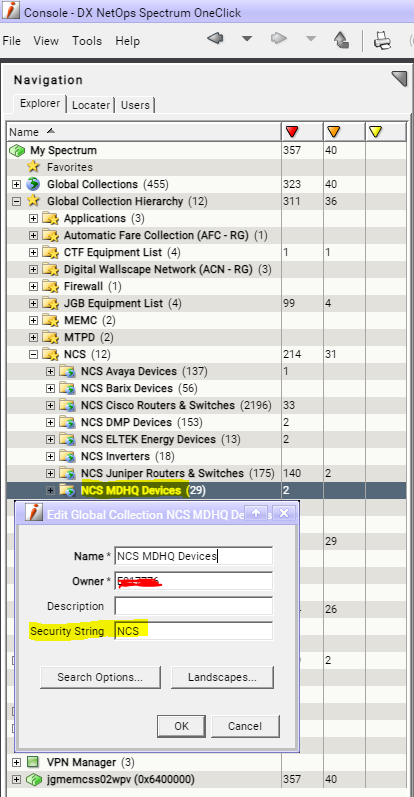Viewport: 414px width, 797px height.
Task: Confirm the dialog with OK
Action: pos(182,726)
